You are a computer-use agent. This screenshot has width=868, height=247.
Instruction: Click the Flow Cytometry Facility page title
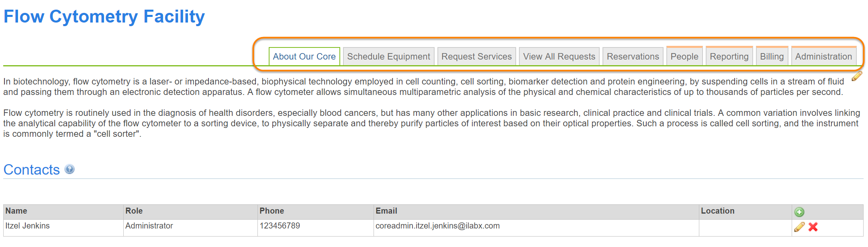coord(104,17)
